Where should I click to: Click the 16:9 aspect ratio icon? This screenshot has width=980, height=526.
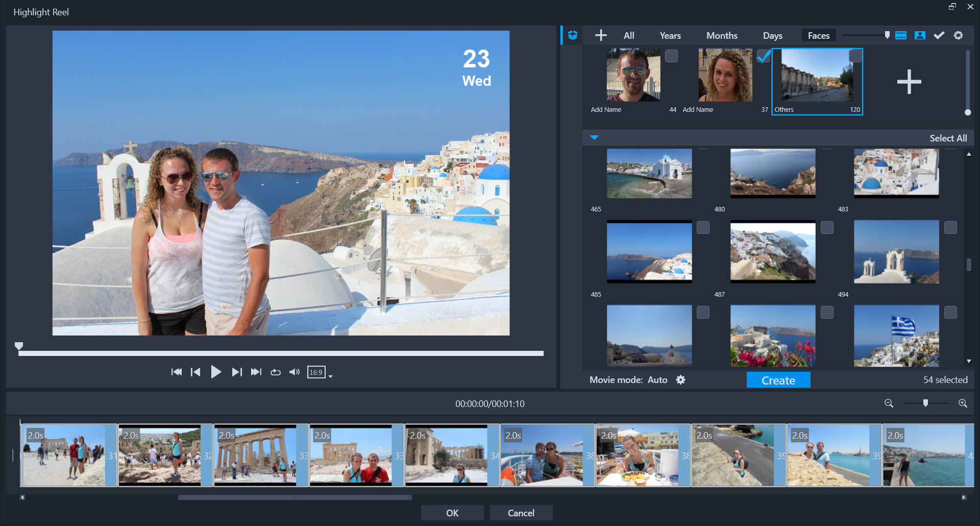pyautogui.click(x=316, y=372)
